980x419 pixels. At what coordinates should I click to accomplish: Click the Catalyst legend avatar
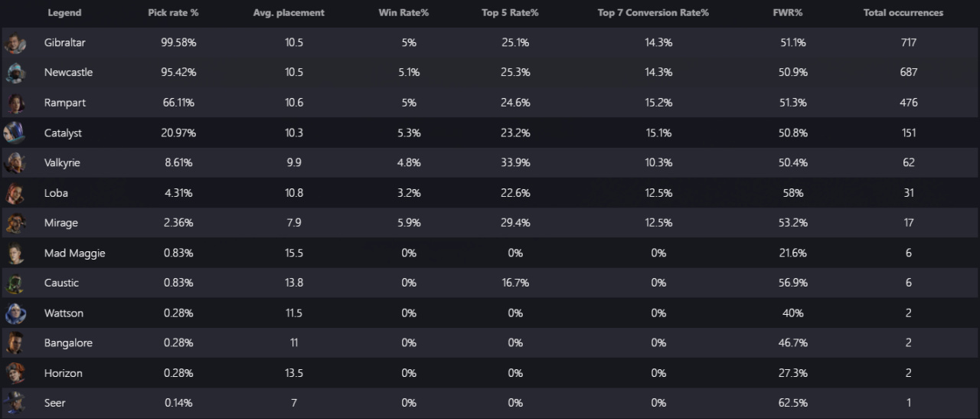pos(15,133)
